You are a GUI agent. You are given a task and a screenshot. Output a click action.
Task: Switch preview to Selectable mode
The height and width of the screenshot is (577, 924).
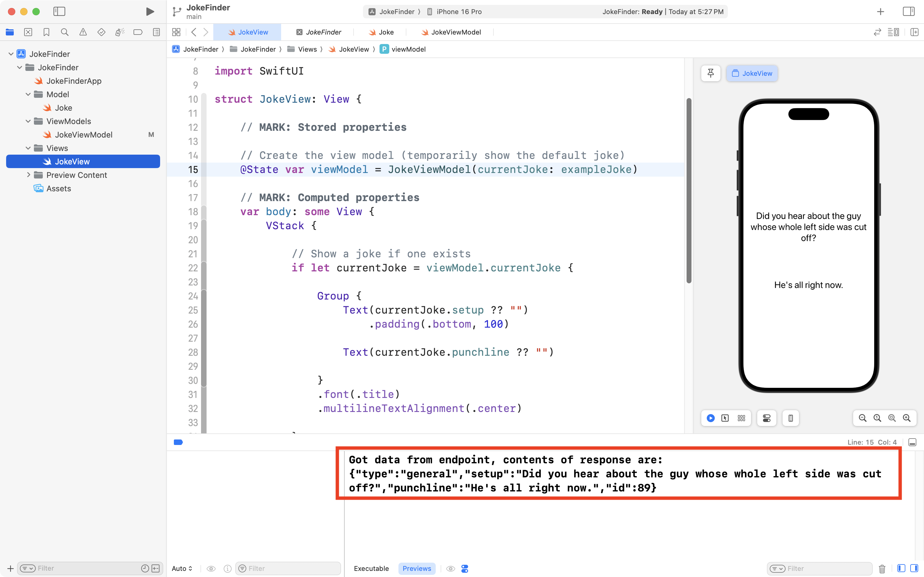click(x=725, y=418)
